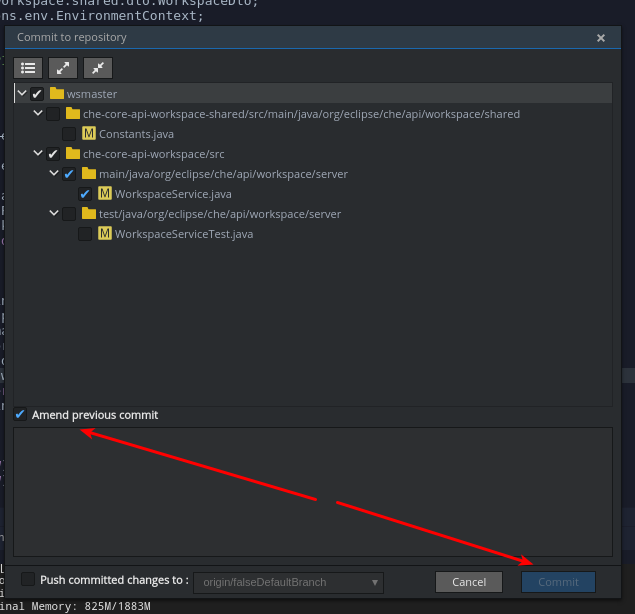Click the che-core-api-workspace/src folder icon
The image size is (635, 614).
(73, 154)
